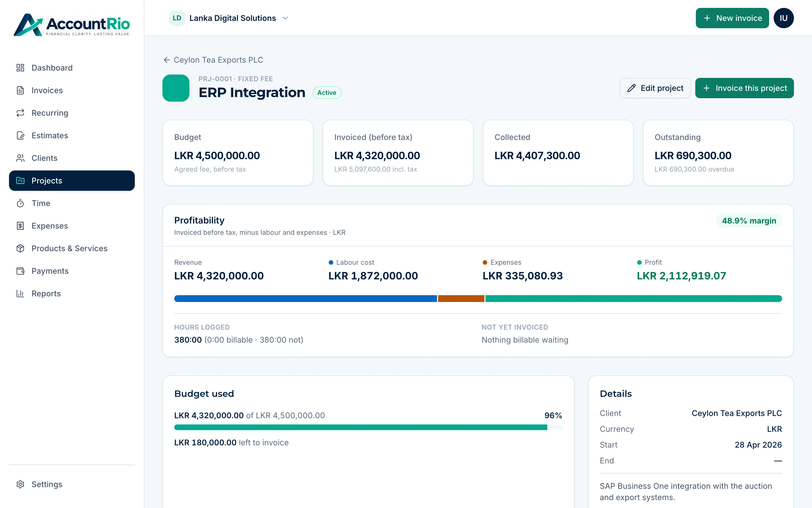The image size is (812, 508).
Task: Open the Estimates section
Action: (72, 135)
